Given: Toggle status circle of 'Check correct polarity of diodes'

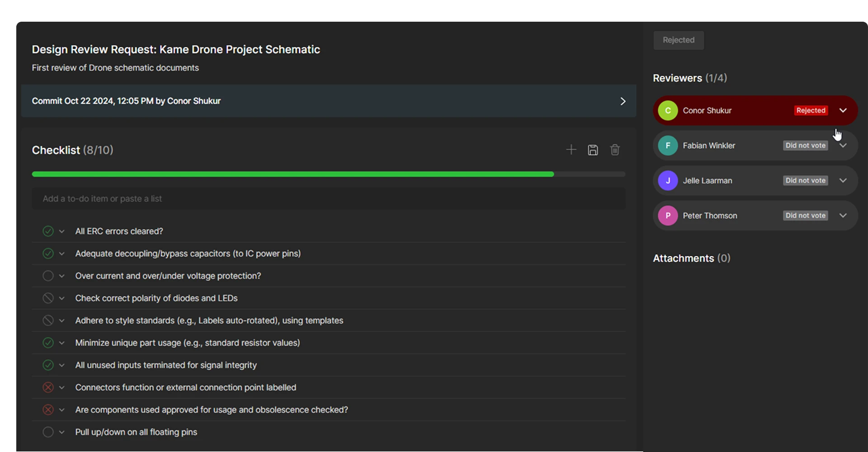Looking at the screenshot, I should click(48, 298).
